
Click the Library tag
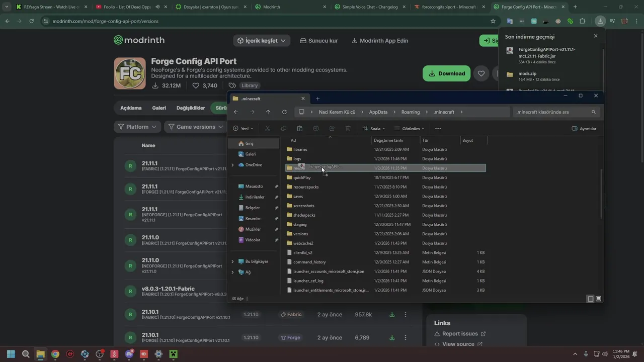(249, 85)
